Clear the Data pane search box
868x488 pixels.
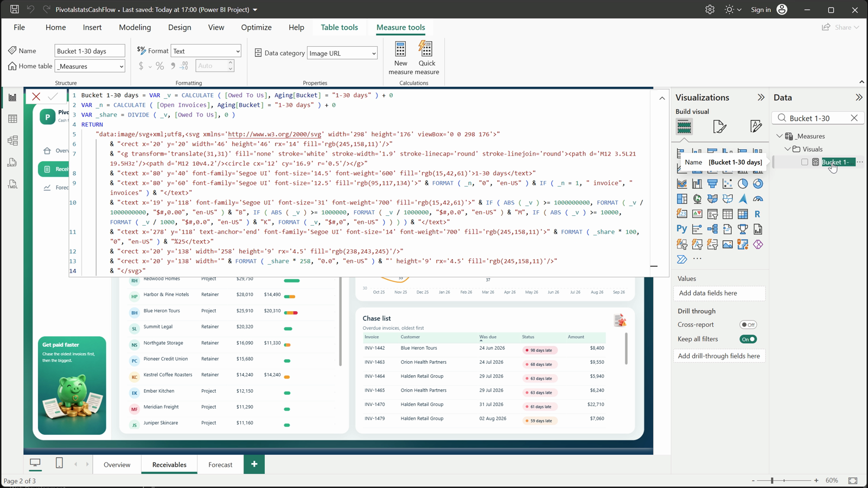point(854,118)
